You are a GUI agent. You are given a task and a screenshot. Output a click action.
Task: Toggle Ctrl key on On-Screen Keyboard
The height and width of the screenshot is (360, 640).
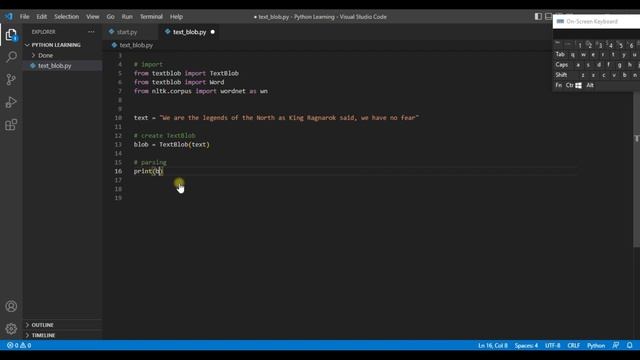(569, 85)
